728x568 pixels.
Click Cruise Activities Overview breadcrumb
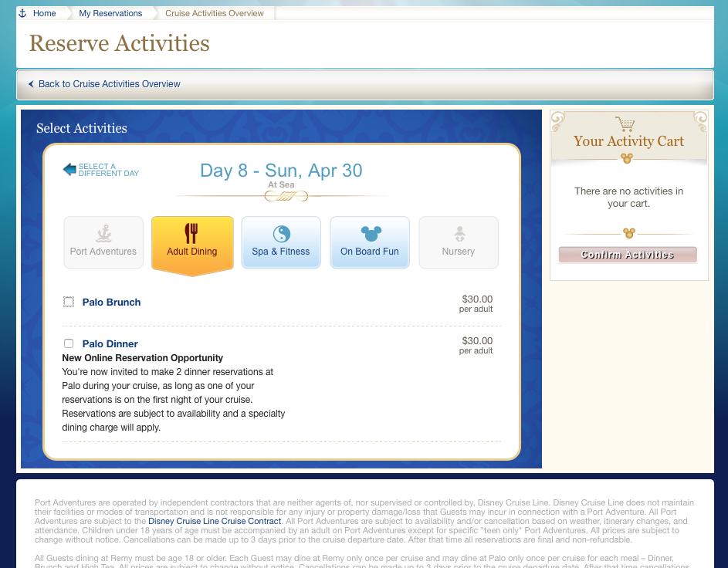click(215, 13)
